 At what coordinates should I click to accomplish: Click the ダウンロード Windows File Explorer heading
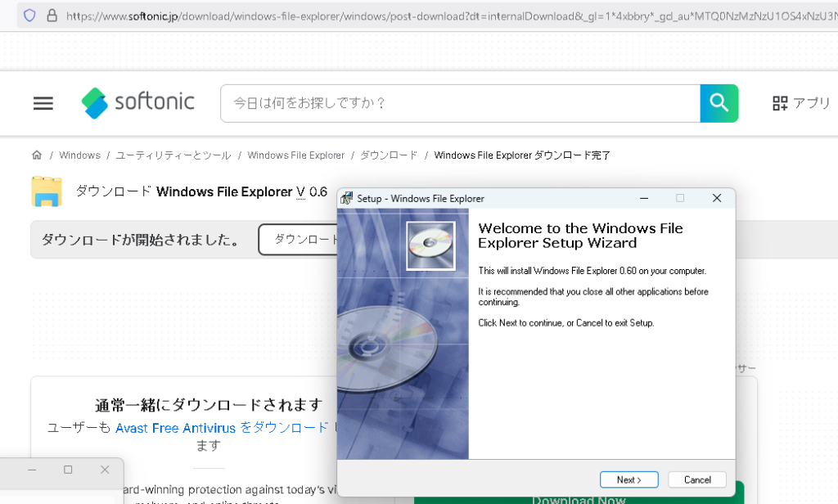coord(201,191)
